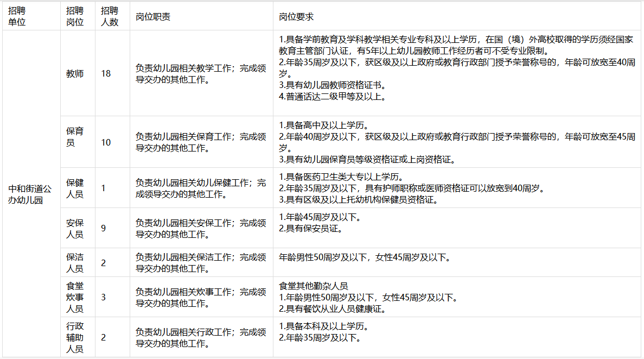Screen dimensions: 644x359
Task: Click the 岗位职责 column header
Action: pyautogui.click(x=152, y=16)
